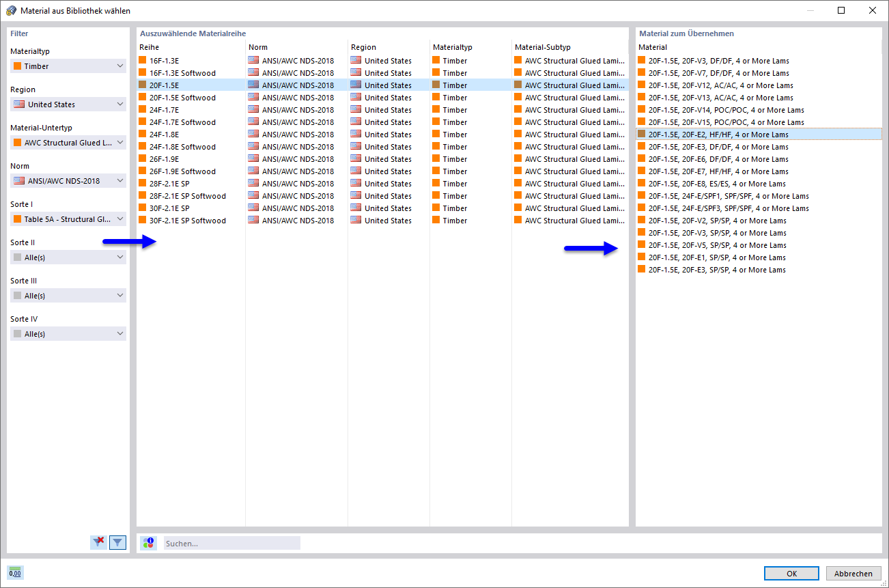The image size is (889, 588).
Task: Select the 28F-2.1E SP Softwood row
Action: [x=382, y=196]
